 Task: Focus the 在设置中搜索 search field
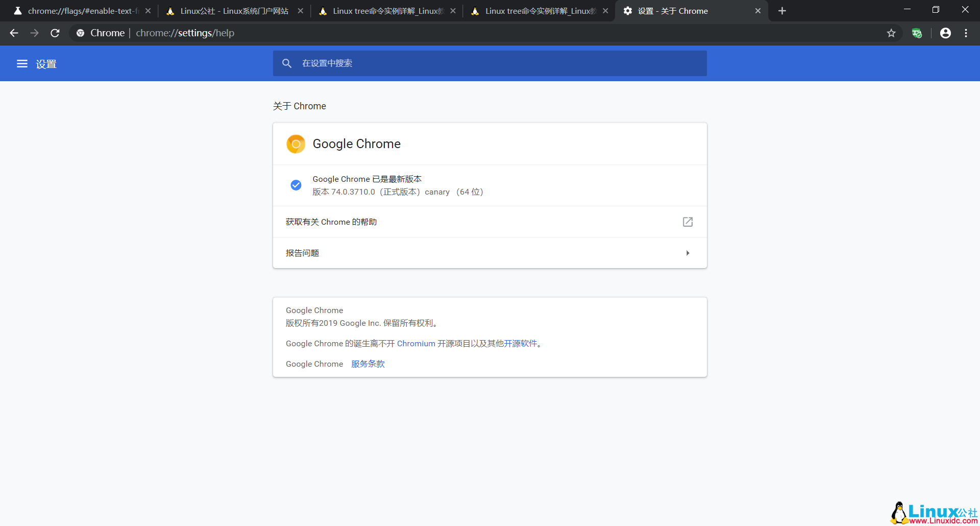490,63
